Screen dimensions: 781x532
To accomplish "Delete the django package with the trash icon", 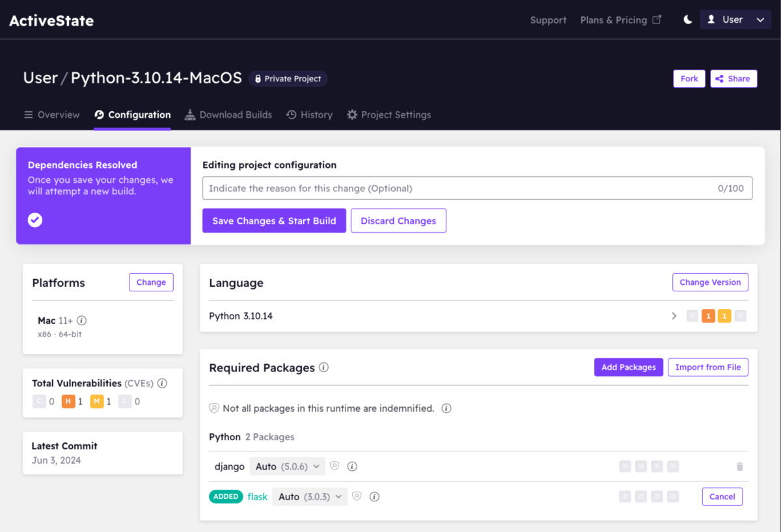I will 739,466.
